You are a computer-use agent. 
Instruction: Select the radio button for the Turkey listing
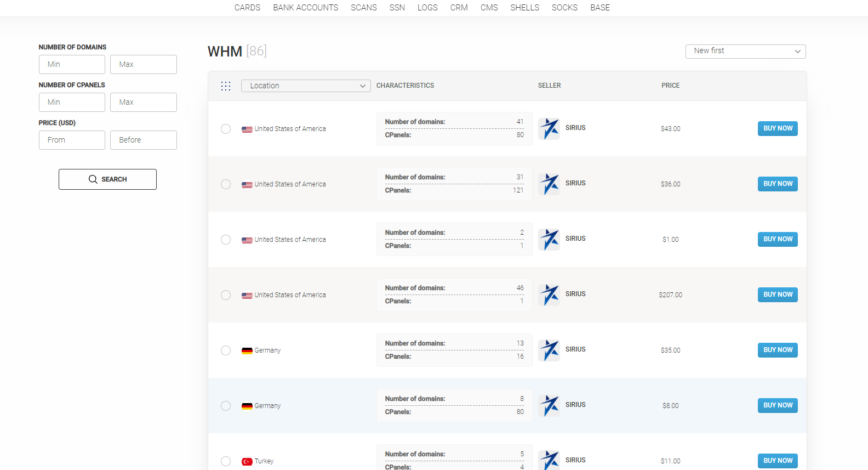pos(226,461)
